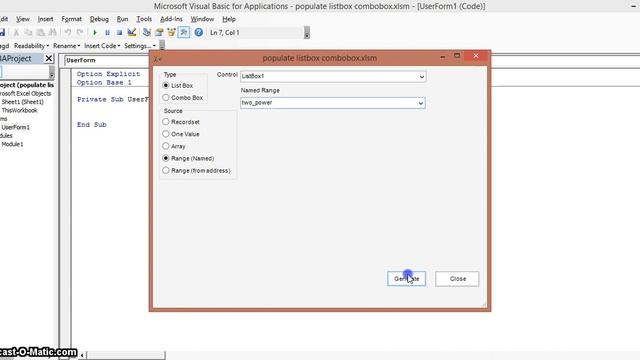Open Properties Window icon
Screen dimensions: 640x360
click(159, 32)
